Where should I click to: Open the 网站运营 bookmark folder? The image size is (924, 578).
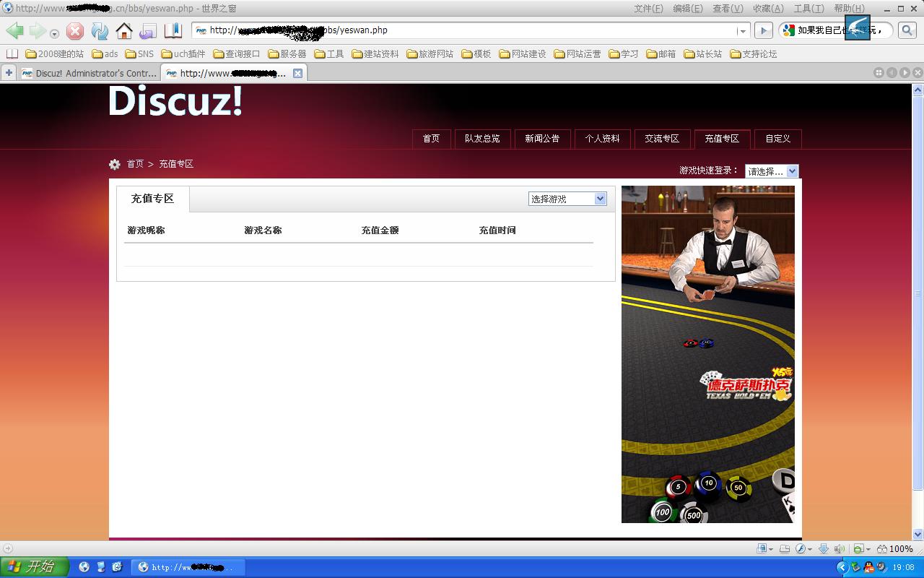[577, 53]
